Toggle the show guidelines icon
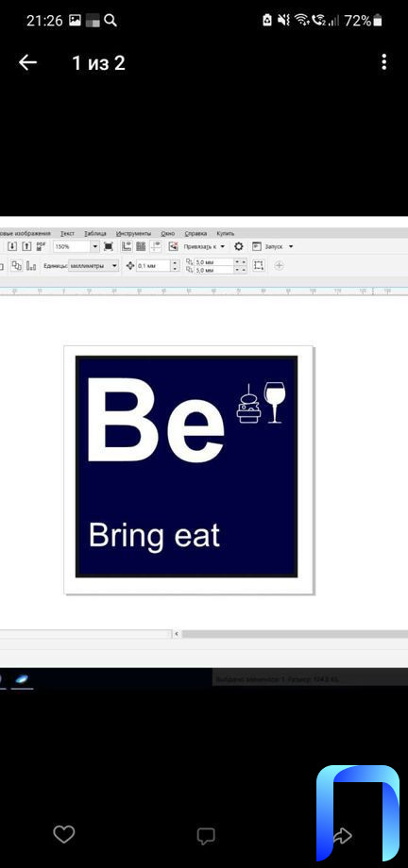This screenshot has width=408, height=868. pyautogui.click(x=157, y=246)
